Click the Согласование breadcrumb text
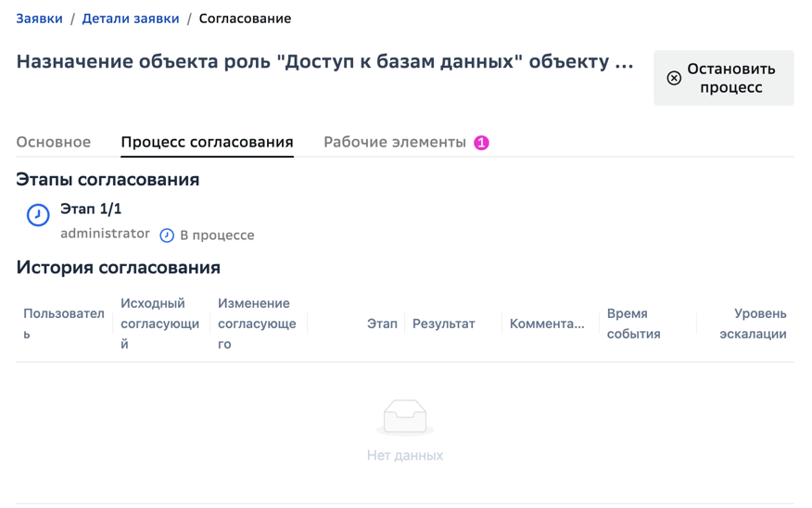This screenshot has height=508, width=812. [x=245, y=19]
